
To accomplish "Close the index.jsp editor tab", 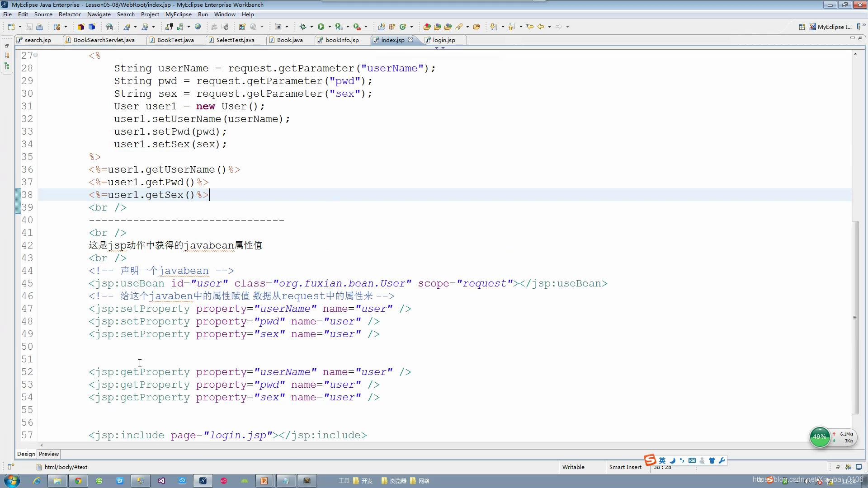I will 410,40.
